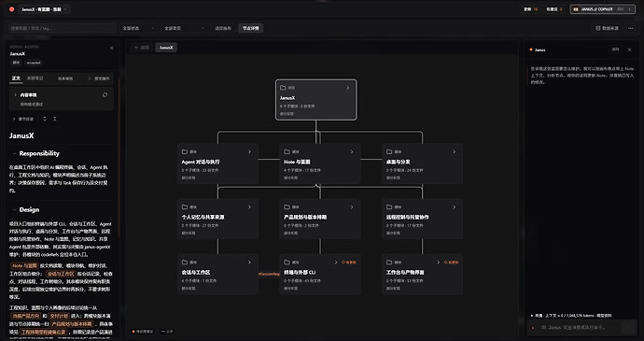Viewport: 644px width, 341px height.
Task: Click the orange update badge on 终端与外部 CLI
Action: pos(349,263)
